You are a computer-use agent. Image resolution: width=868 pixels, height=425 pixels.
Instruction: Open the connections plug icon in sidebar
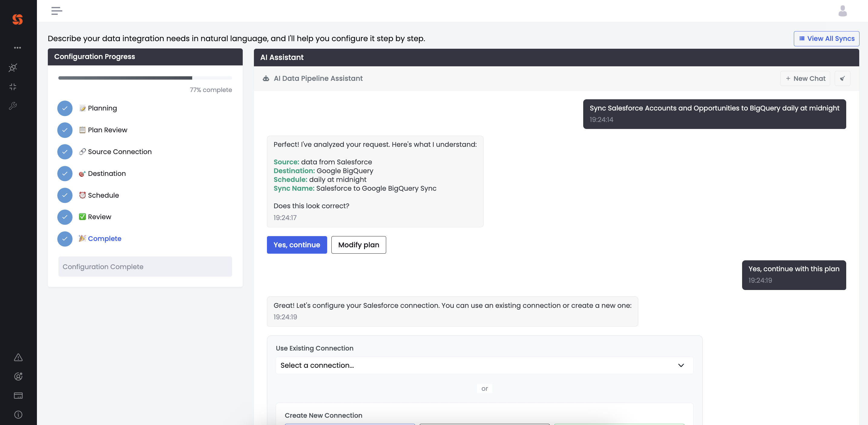pyautogui.click(x=13, y=68)
